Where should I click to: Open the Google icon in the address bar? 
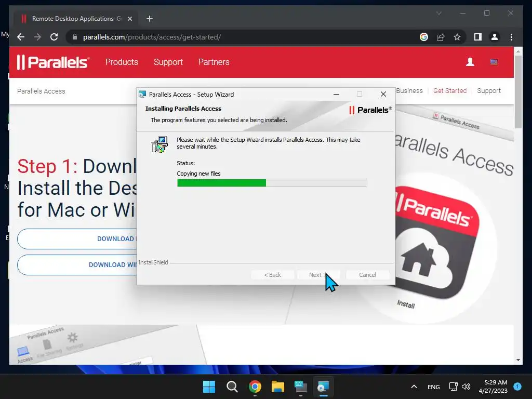tap(424, 37)
